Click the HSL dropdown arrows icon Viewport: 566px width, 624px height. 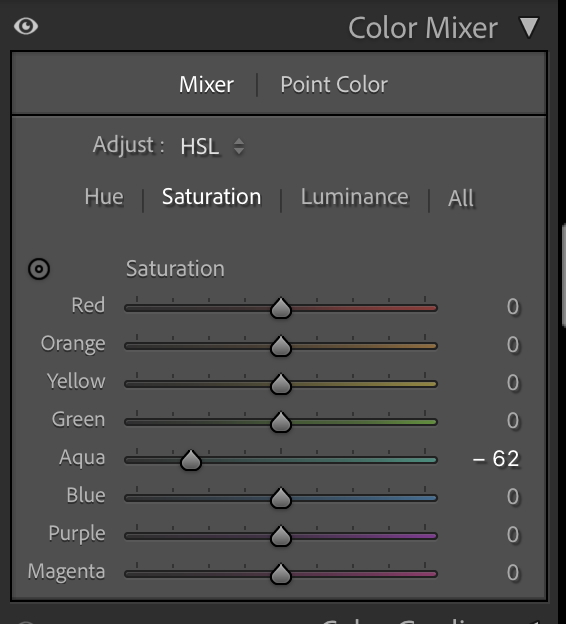(239, 146)
